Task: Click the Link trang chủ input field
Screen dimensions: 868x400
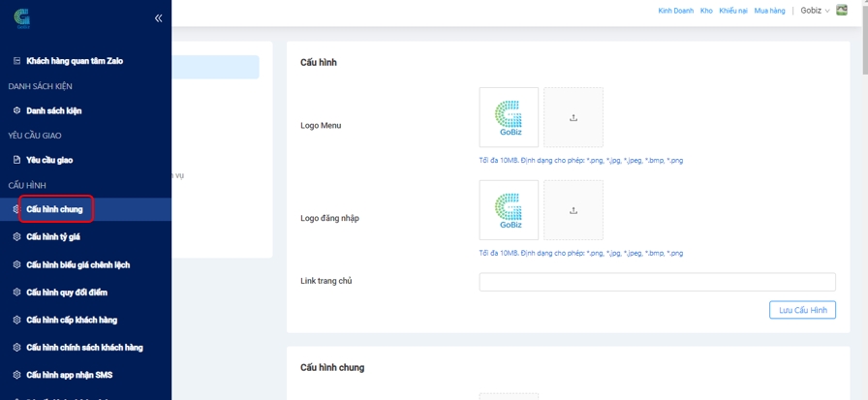Action: (x=657, y=282)
